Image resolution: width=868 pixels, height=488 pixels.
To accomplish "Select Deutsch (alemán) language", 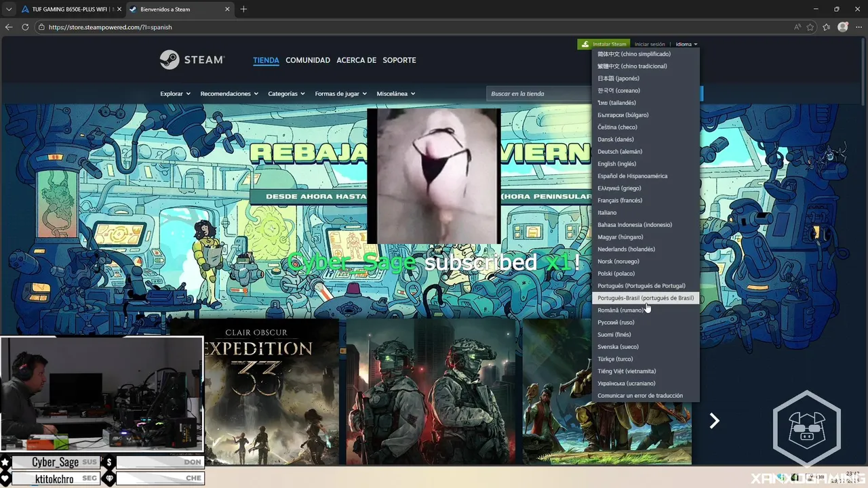I will pyautogui.click(x=645, y=152).
